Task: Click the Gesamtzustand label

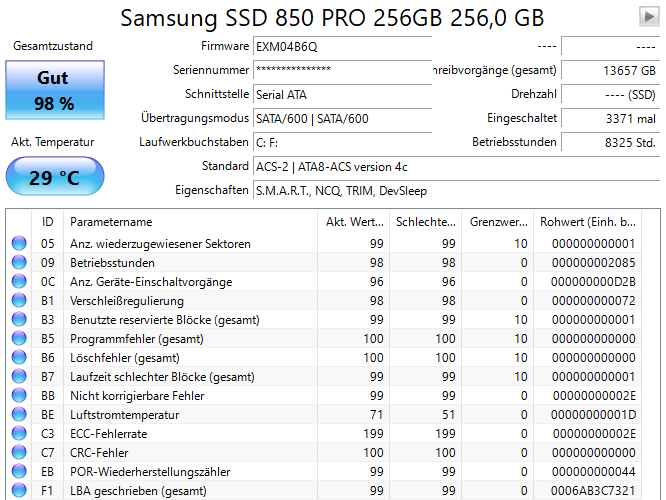Action: [x=53, y=46]
